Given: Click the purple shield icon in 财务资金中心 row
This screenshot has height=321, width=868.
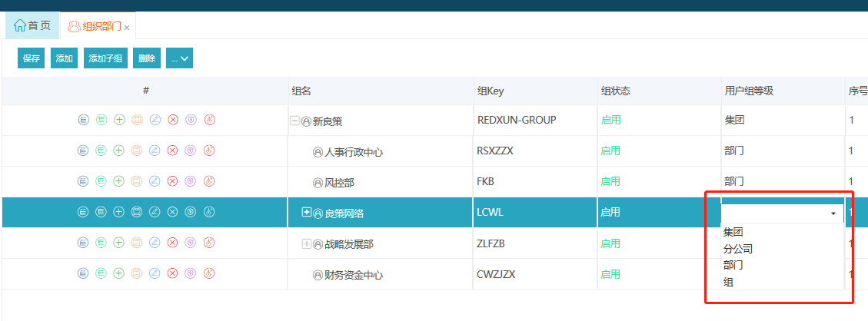Looking at the screenshot, I should click(x=191, y=273).
